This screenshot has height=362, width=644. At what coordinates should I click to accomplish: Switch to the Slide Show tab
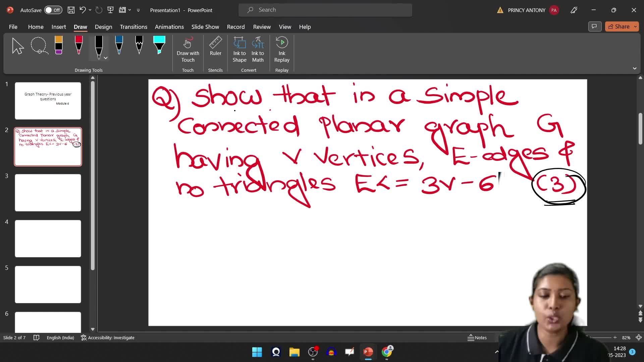205,27
